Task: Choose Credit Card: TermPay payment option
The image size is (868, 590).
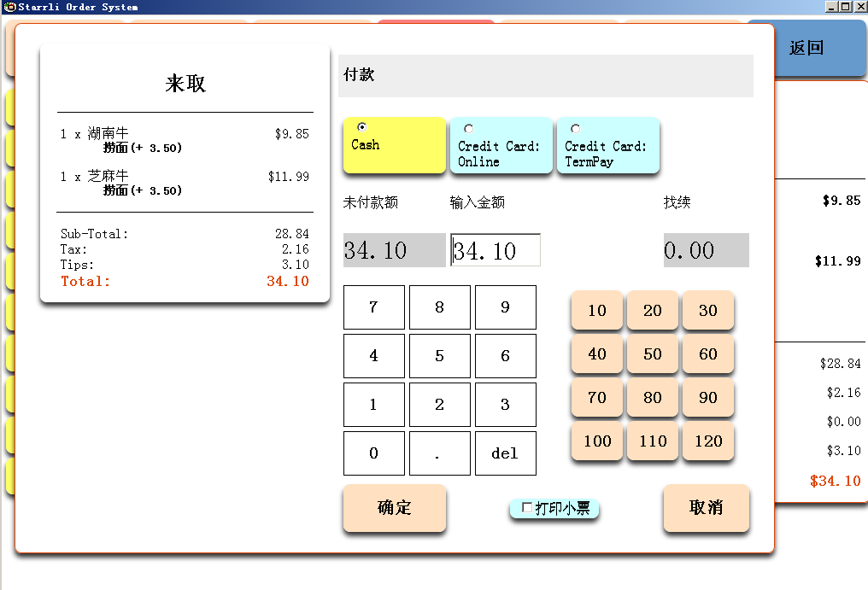Action: (x=576, y=129)
